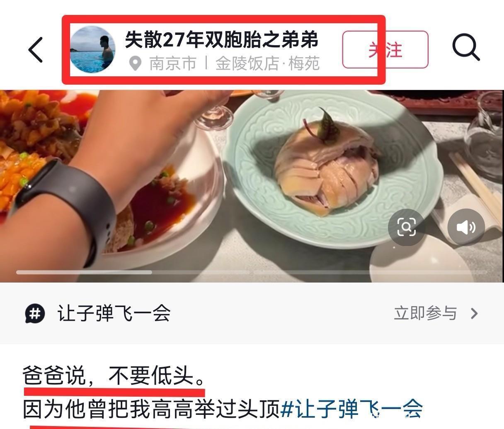504x429 pixels.
Task: Tap the hashtag topic bubble icon
Action: click(x=35, y=313)
